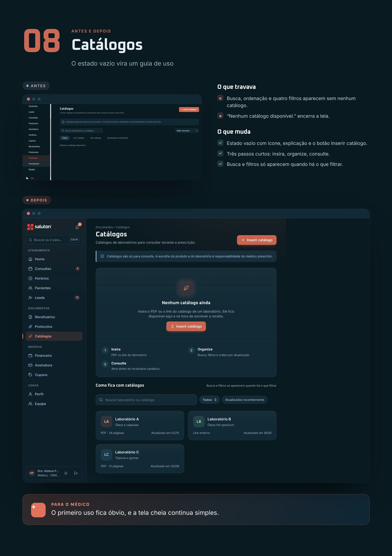The height and width of the screenshot is (556, 392).
Task: Open Perfil in sidebar
Action: click(54, 394)
